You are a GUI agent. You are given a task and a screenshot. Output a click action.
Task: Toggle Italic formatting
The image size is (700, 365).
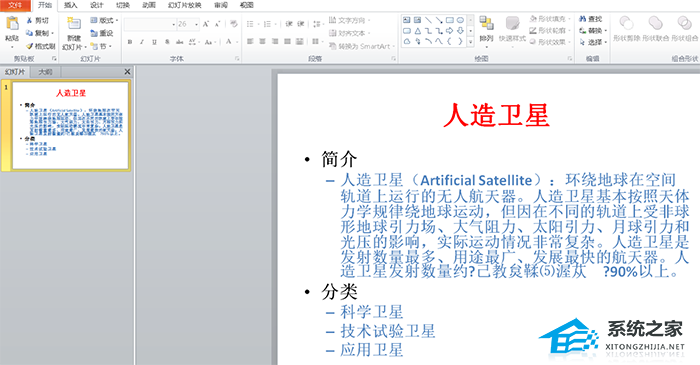[142, 42]
